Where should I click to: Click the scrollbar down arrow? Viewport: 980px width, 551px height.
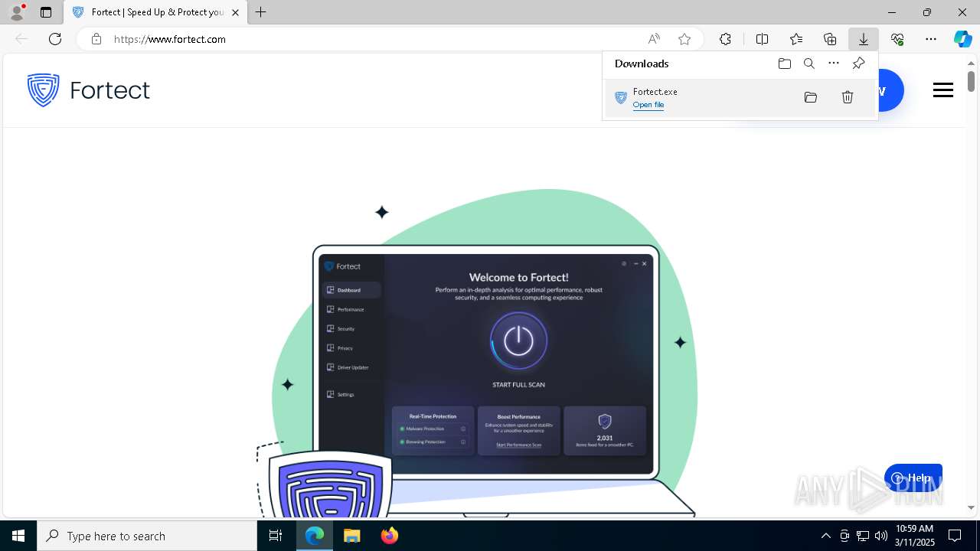click(x=971, y=507)
